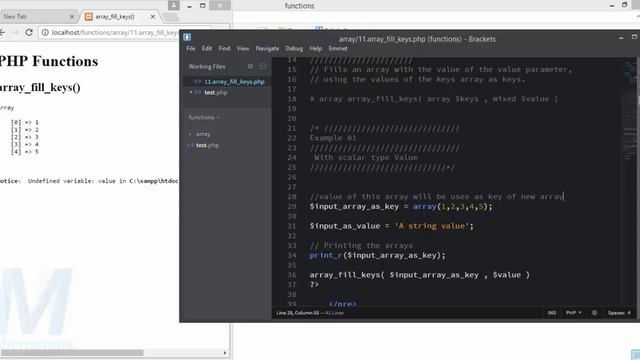This screenshot has height=360, width=640.
Task: Open the View menu in Brackets
Action: coord(242,48)
